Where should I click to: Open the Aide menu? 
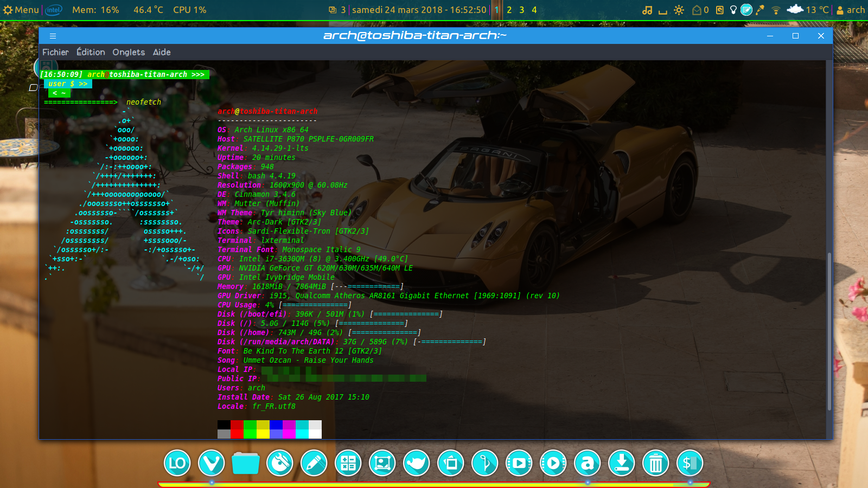point(162,52)
